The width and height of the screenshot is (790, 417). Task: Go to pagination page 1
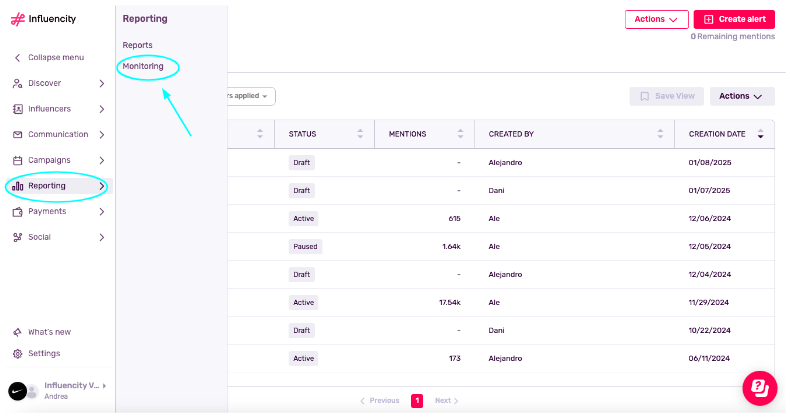(x=417, y=400)
